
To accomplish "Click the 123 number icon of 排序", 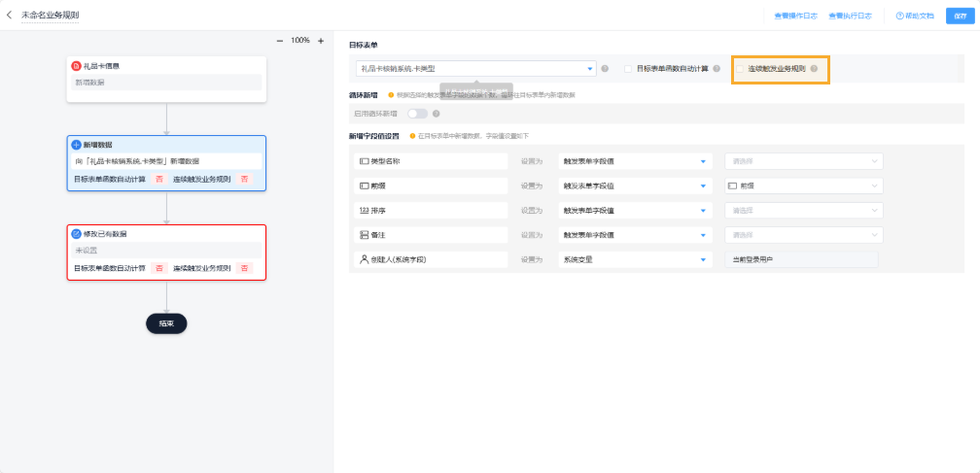I will pos(364,211).
